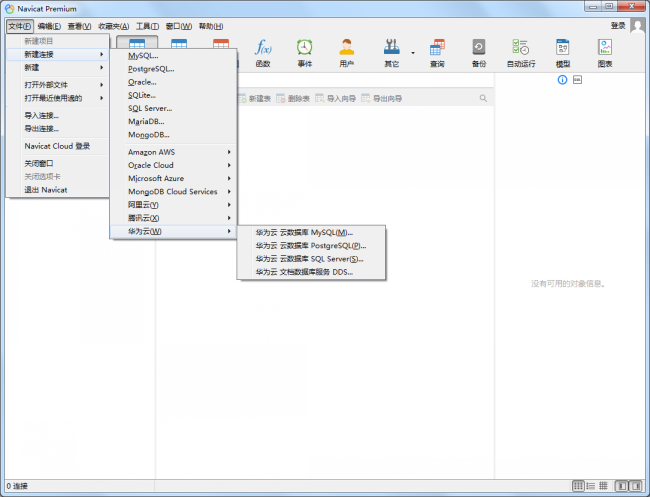This screenshot has height=497, width=650.
Task: Click the 删除表 button
Action: 293,99
